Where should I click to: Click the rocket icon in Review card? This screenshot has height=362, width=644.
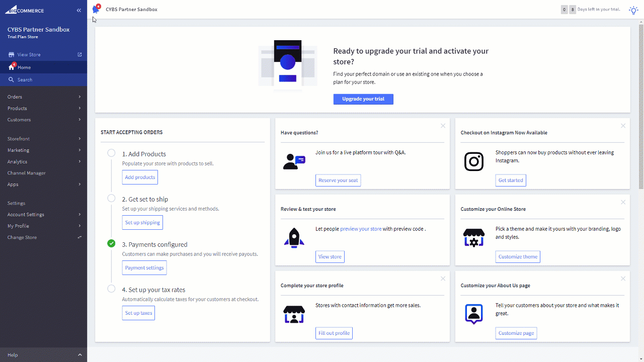[x=294, y=238]
